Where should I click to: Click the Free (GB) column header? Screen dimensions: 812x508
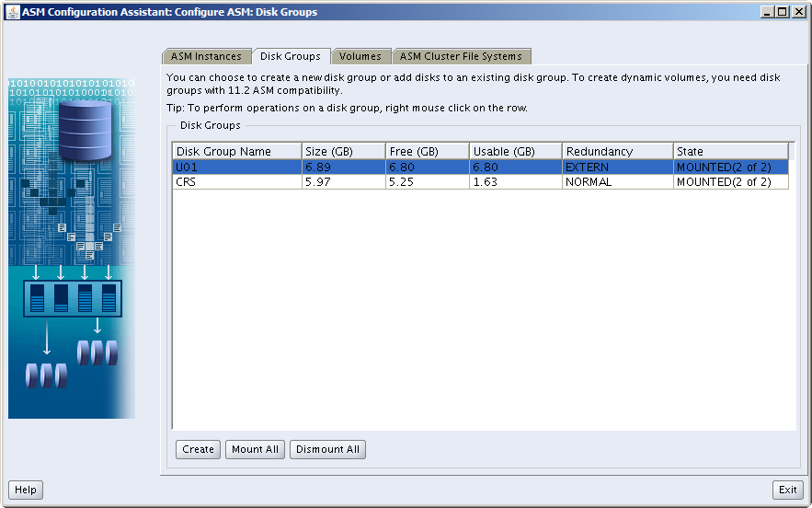pyautogui.click(x=427, y=151)
